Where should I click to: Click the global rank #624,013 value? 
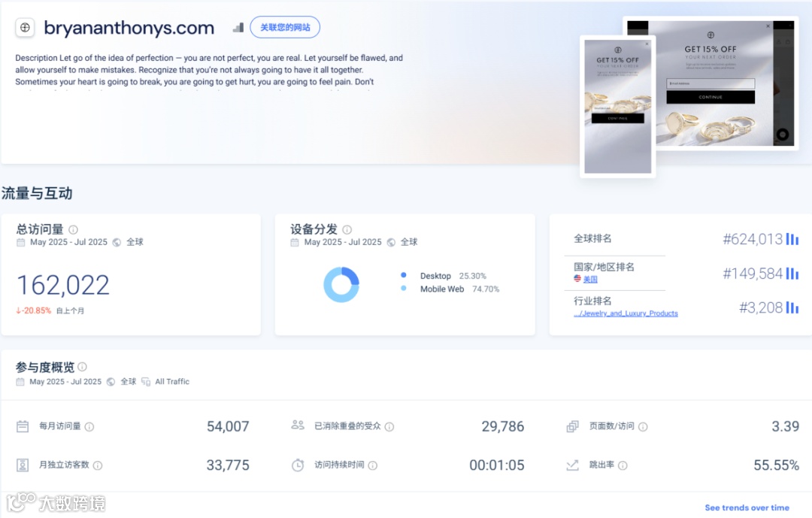tap(753, 239)
